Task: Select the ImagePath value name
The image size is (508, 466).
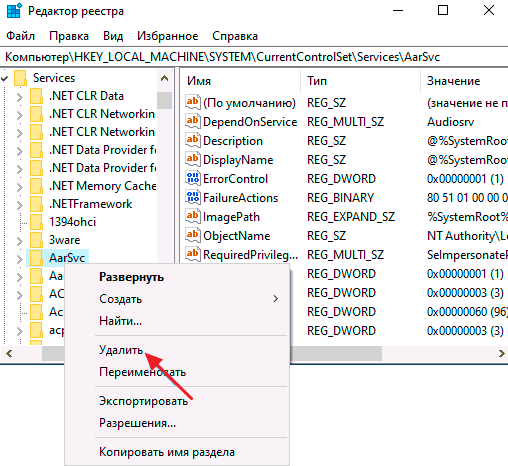Action: pos(231,217)
